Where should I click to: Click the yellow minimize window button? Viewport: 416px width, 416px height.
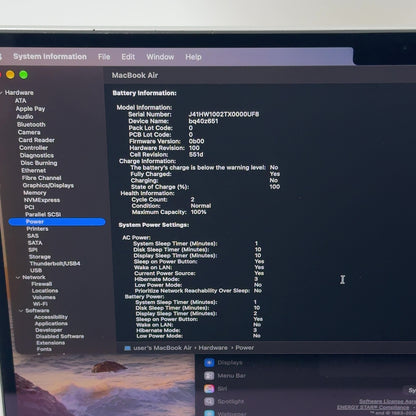[x=10, y=75]
